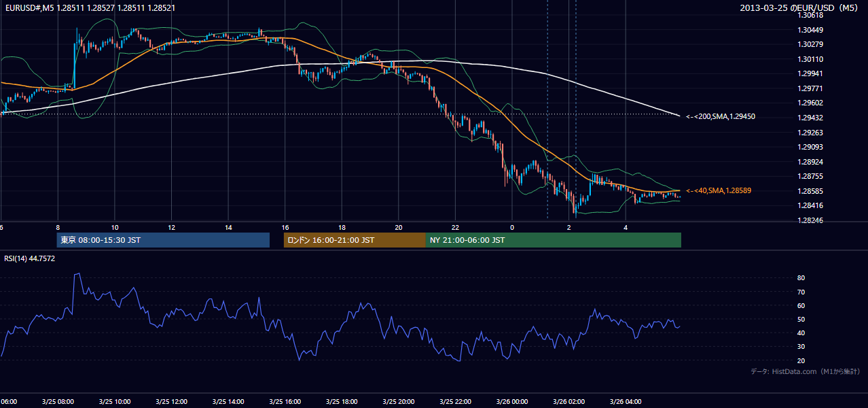Click price axis label 1.30110
868x408 pixels.
[811, 58]
